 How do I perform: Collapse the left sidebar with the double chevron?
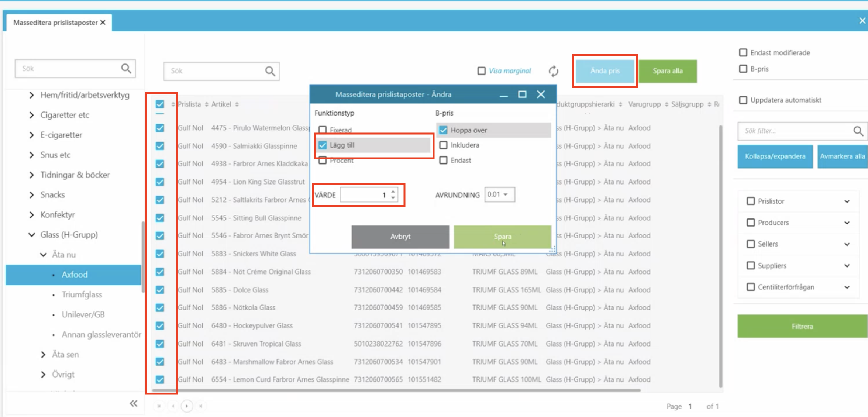133,403
